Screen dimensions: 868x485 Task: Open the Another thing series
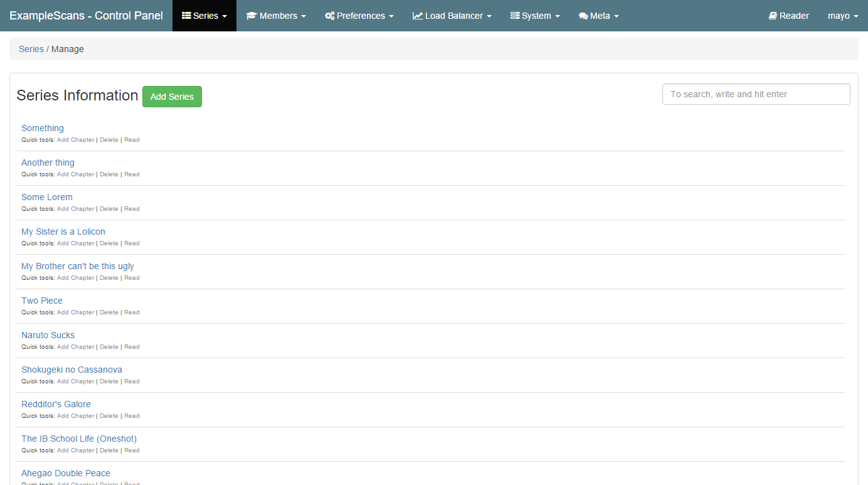pyautogui.click(x=48, y=163)
